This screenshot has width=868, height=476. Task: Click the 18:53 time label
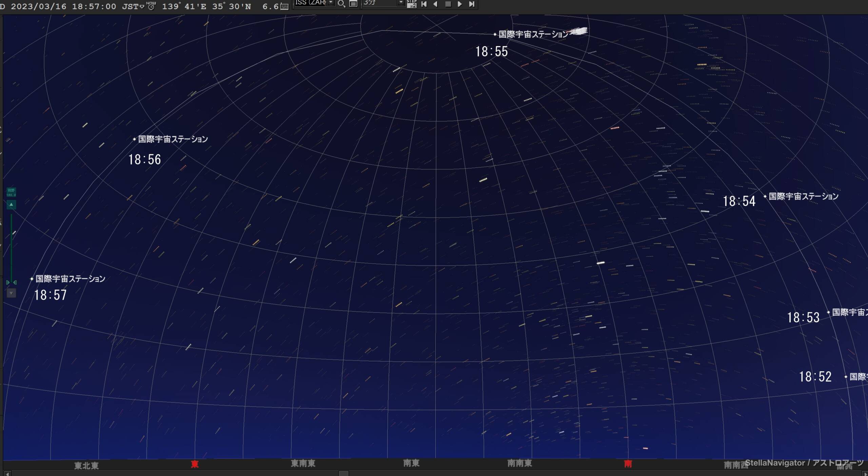(803, 317)
